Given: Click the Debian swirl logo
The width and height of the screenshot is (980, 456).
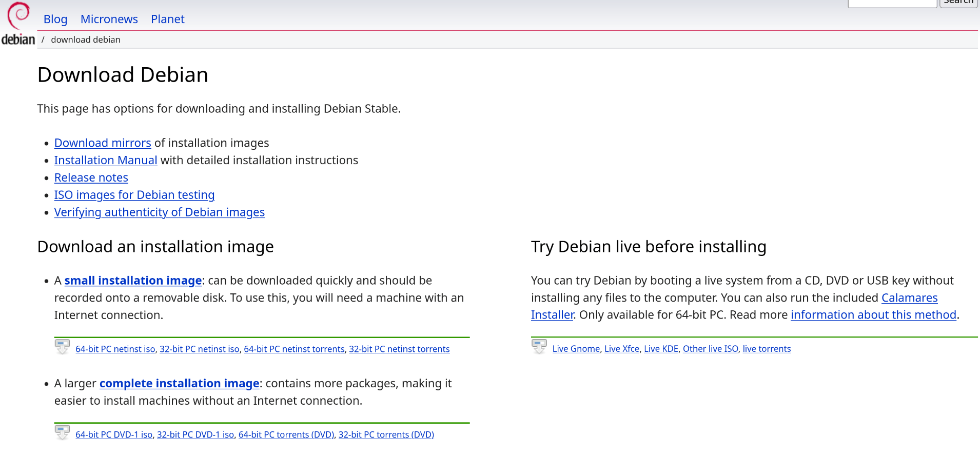Looking at the screenshot, I should point(18,23).
